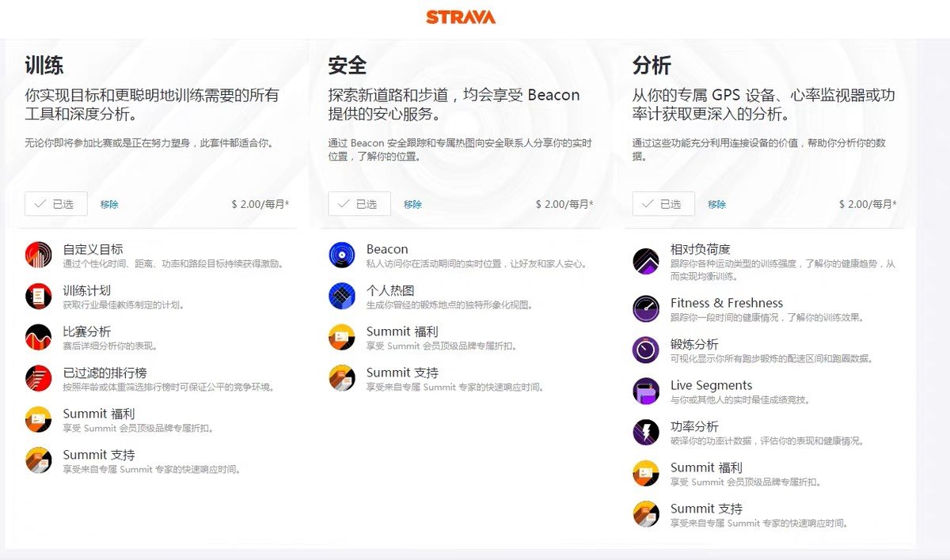Image resolution: width=950 pixels, height=560 pixels.
Task: Toggle the 已选 button for 训练 pack
Action: [55, 204]
